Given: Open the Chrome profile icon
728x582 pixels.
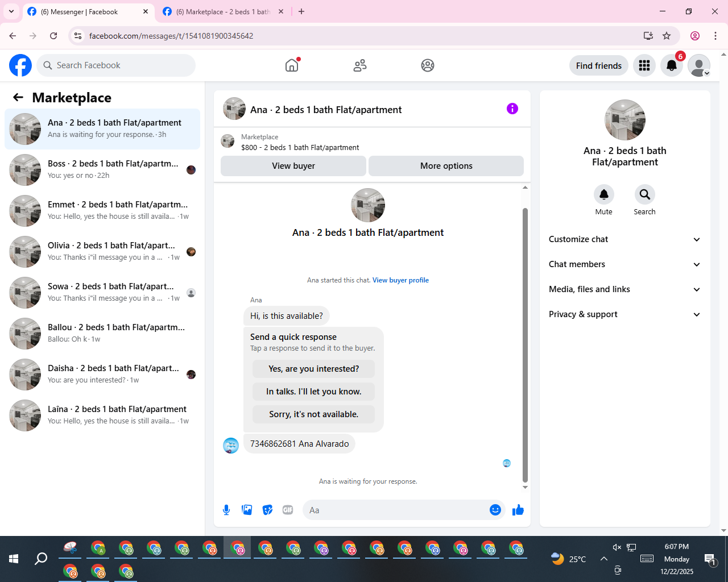Looking at the screenshot, I should tap(695, 36).
